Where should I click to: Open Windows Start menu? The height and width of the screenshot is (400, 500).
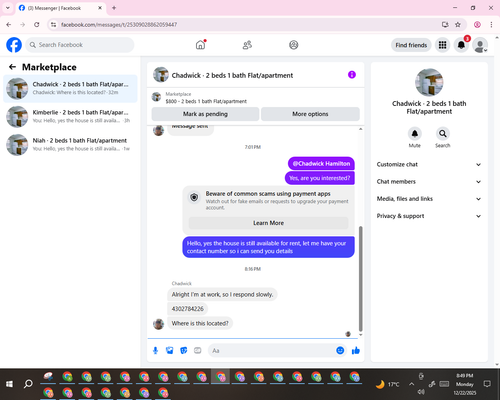tap(9, 384)
